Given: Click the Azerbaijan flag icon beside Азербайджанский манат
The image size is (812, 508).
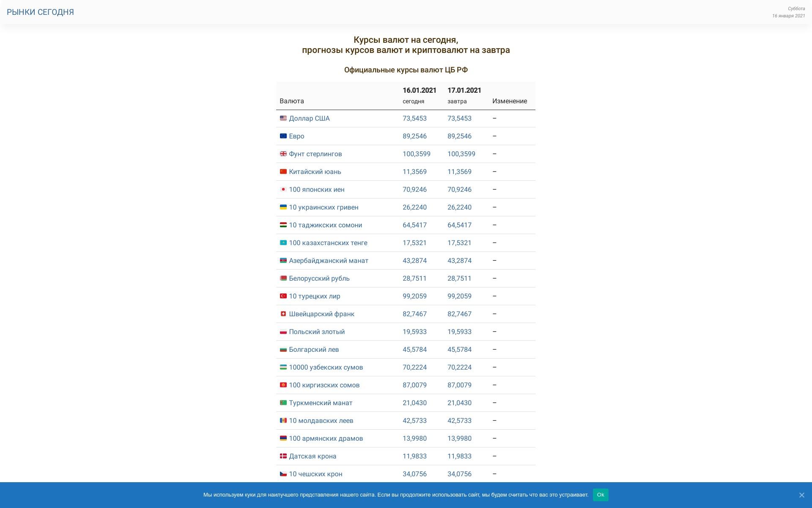Looking at the screenshot, I should [x=283, y=260].
